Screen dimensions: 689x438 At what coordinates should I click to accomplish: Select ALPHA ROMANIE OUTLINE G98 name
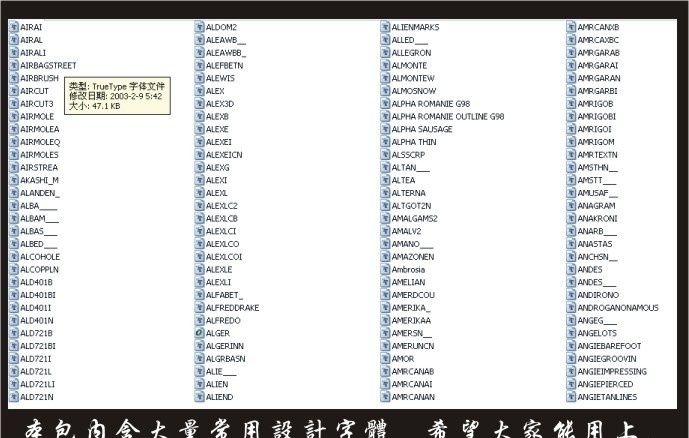pyautogui.click(x=448, y=116)
